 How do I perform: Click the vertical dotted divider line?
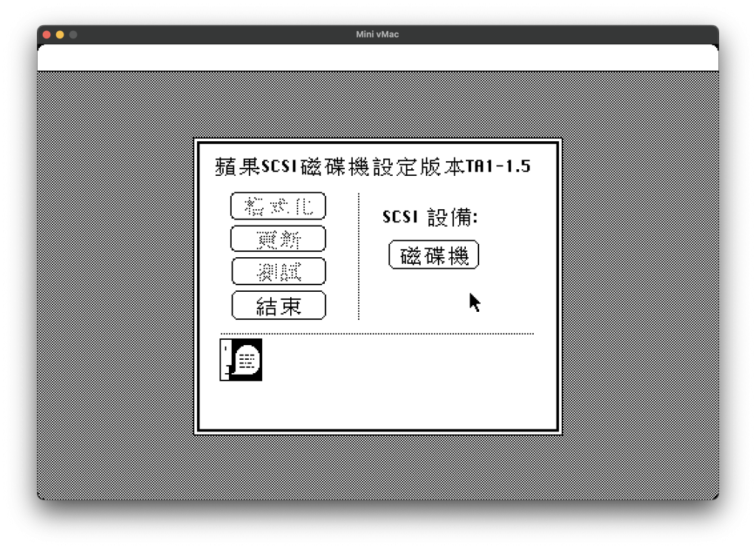point(359,256)
